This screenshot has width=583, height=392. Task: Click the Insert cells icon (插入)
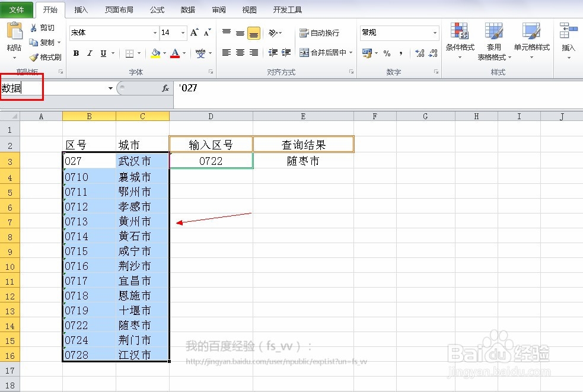(x=569, y=30)
